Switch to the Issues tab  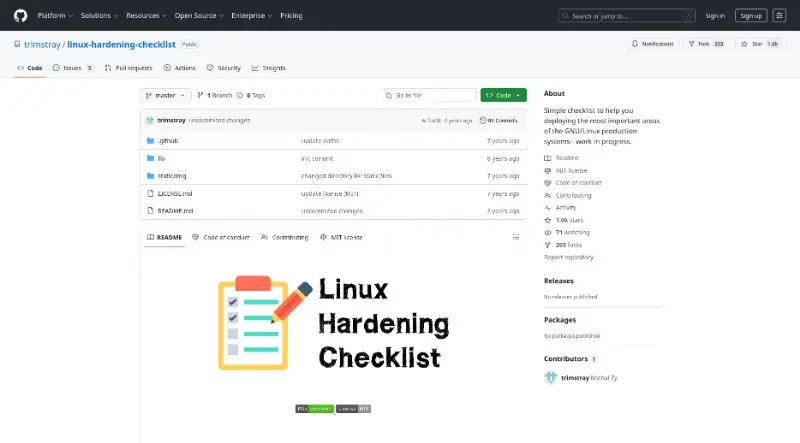point(72,68)
